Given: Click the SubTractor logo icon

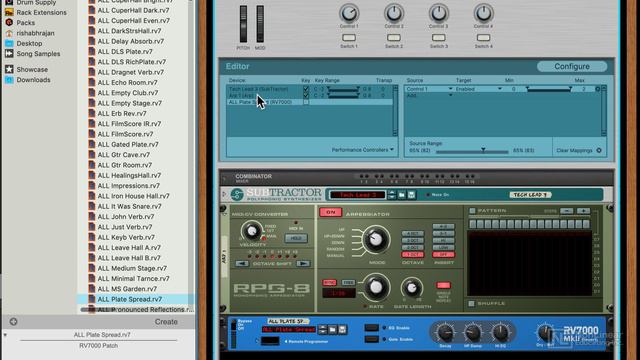Looking at the screenshot, I should (x=237, y=194).
